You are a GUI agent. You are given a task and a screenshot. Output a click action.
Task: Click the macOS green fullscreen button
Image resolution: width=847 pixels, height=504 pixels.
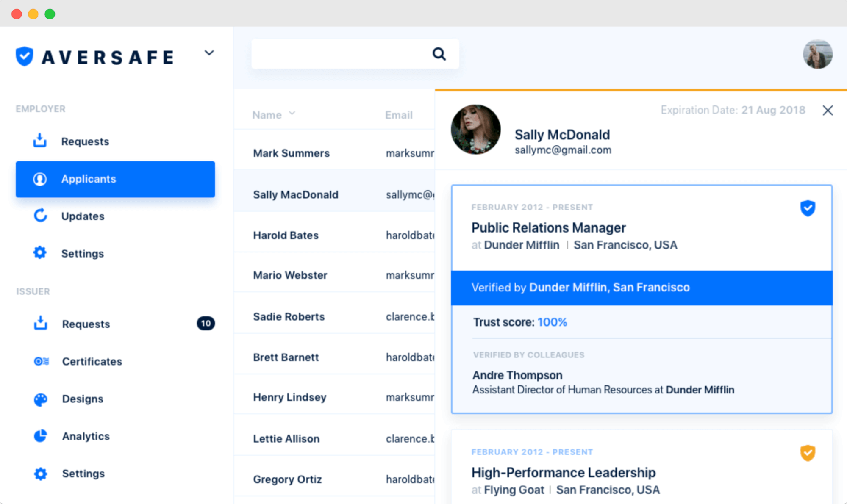tap(50, 14)
